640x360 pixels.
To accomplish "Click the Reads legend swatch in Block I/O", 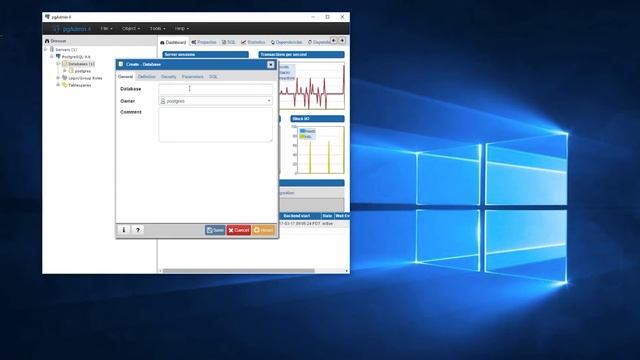I will (302, 131).
